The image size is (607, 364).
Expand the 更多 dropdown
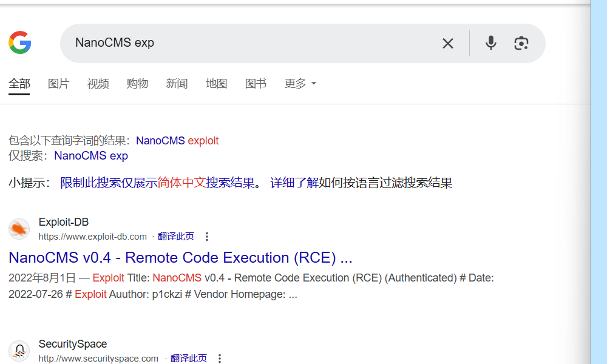(x=300, y=84)
